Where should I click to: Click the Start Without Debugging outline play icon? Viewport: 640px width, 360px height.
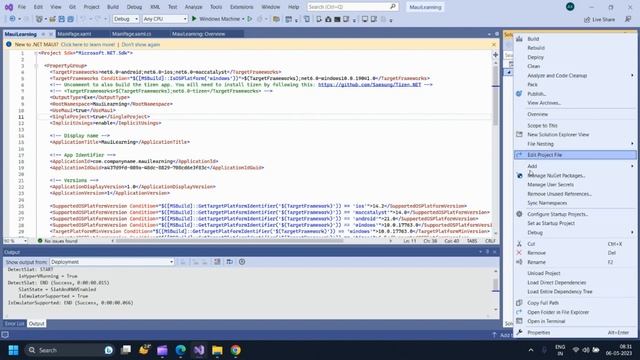[250, 19]
